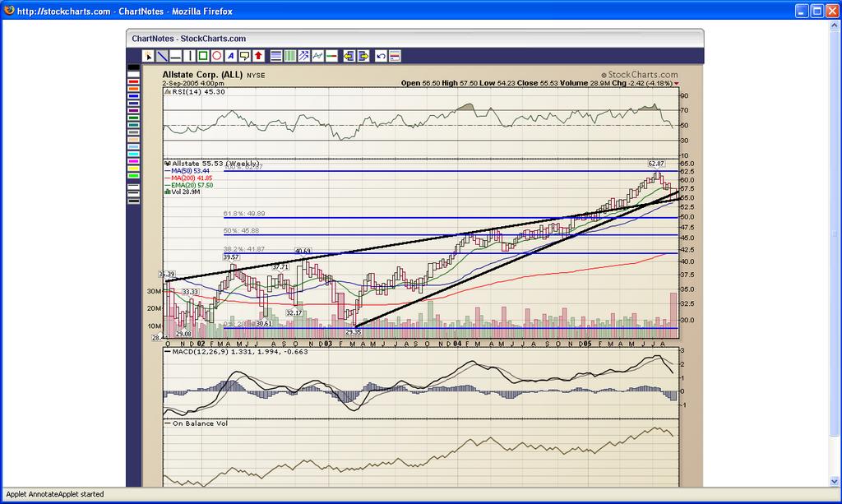
Task: Choose the thin line width option
Action: click(134, 187)
